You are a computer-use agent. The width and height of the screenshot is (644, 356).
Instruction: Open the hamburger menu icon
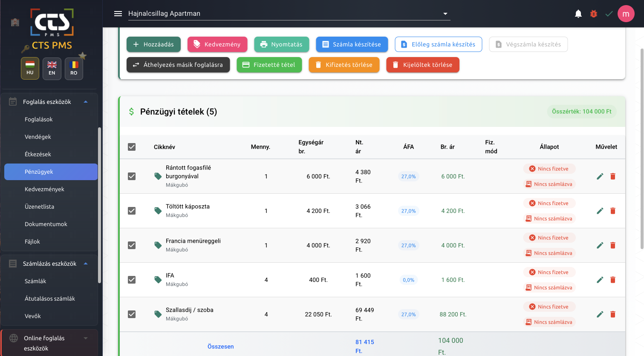(118, 14)
